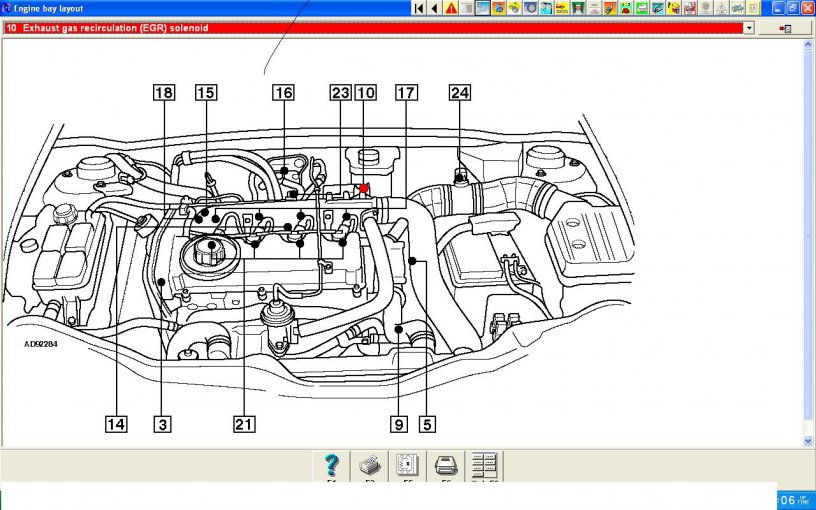Click the vertical scrollbar up arrow

pos(809,44)
